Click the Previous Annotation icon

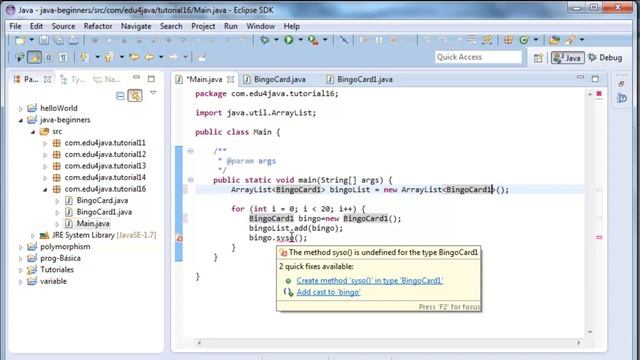(108, 58)
